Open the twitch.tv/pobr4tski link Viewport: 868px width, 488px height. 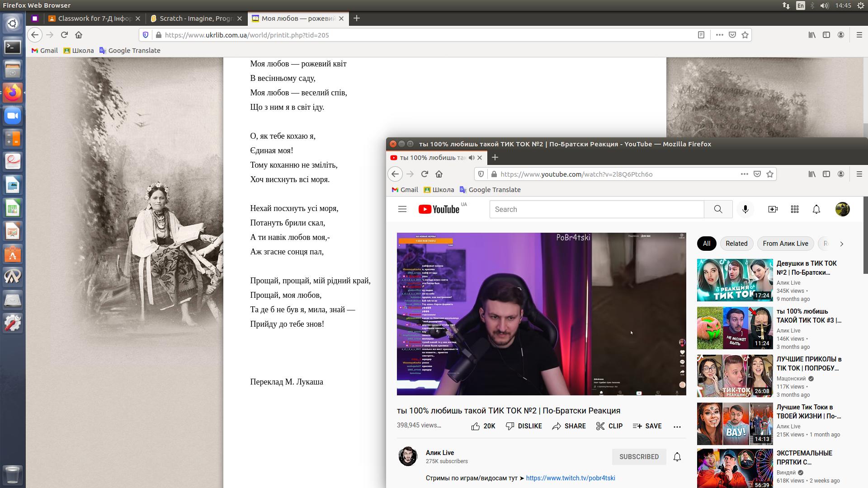coord(570,478)
